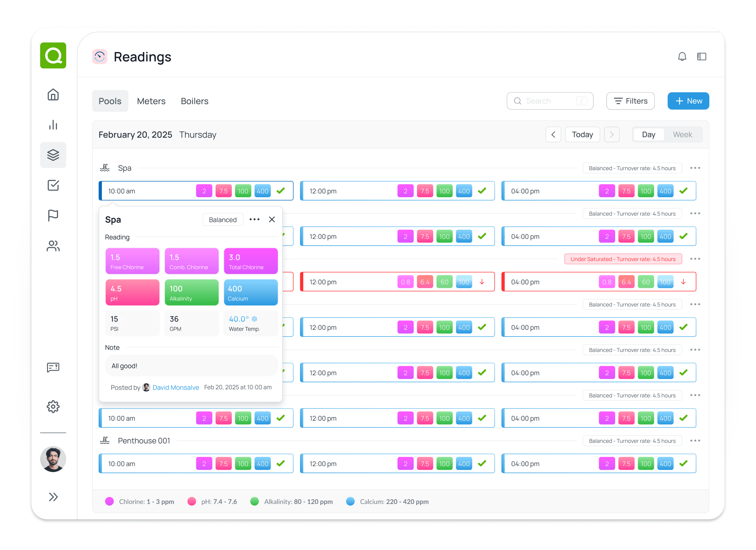Open the settings gear in sidebar
The width and height of the screenshot is (756, 550).
(53, 406)
